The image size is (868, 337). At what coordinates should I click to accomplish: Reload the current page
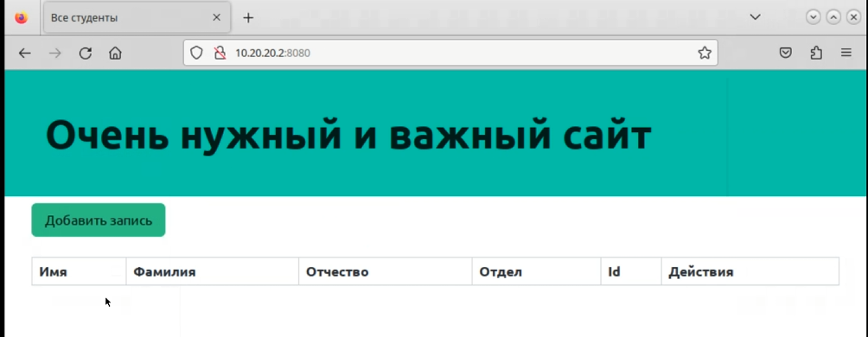pyautogui.click(x=86, y=53)
